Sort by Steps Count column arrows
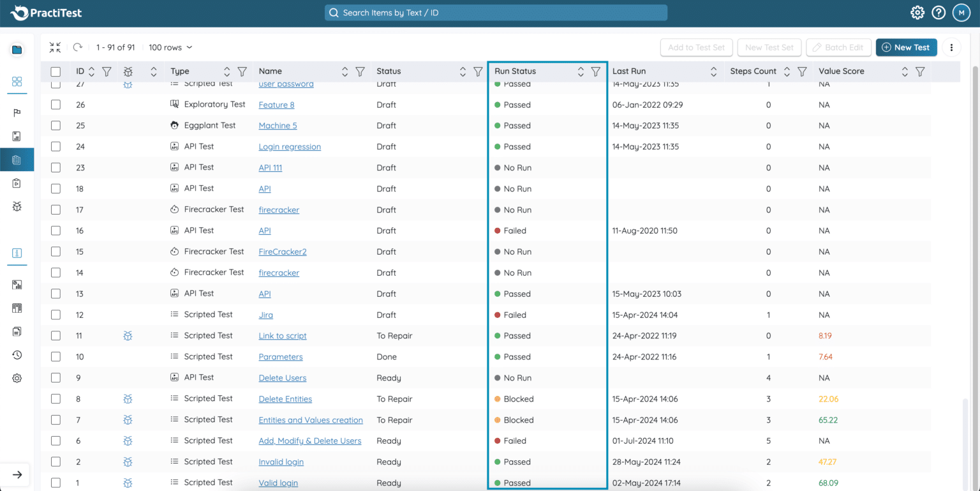This screenshot has width=980, height=491. point(787,72)
